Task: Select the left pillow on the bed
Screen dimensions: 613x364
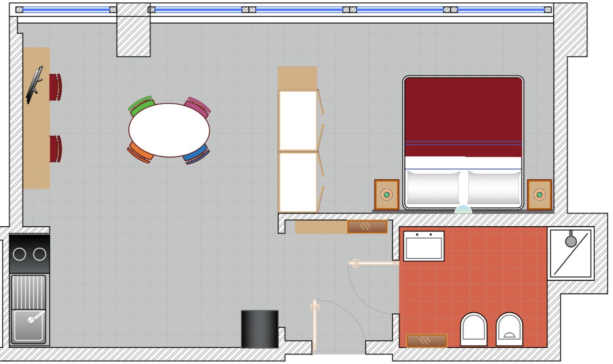Action: (433, 188)
